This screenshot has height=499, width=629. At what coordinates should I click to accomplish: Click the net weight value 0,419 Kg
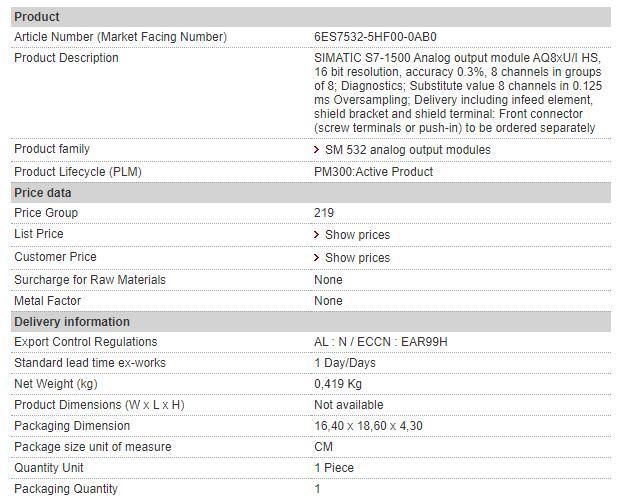[x=338, y=384]
